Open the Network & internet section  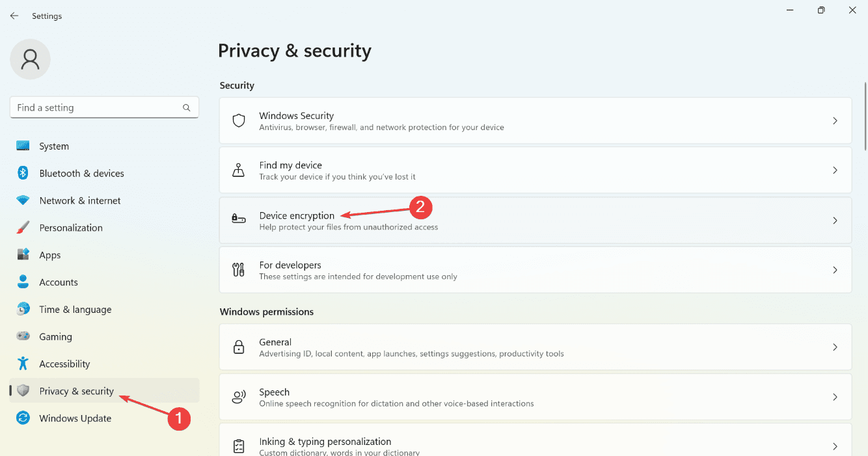point(80,200)
